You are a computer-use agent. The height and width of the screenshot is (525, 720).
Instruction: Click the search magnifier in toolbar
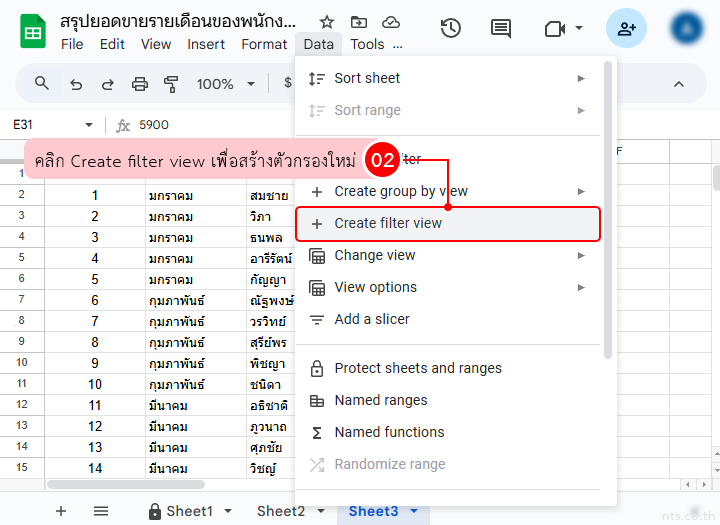click(x=42, y=84)
